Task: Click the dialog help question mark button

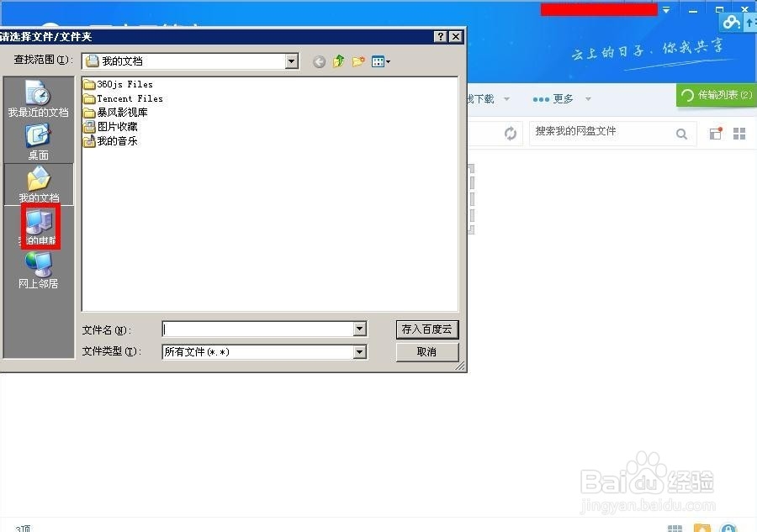Action: pos(440,37)
